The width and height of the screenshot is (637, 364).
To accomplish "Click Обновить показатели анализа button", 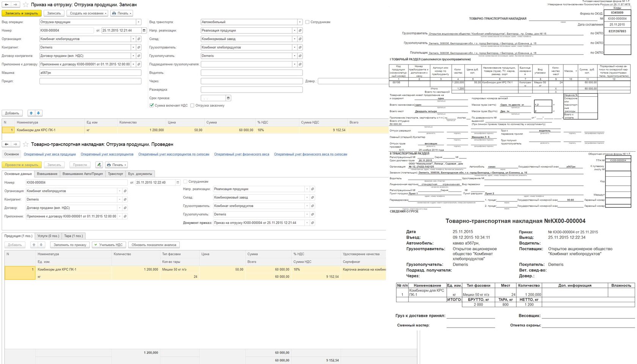I will pyautogui.click(x=154, y=245).
